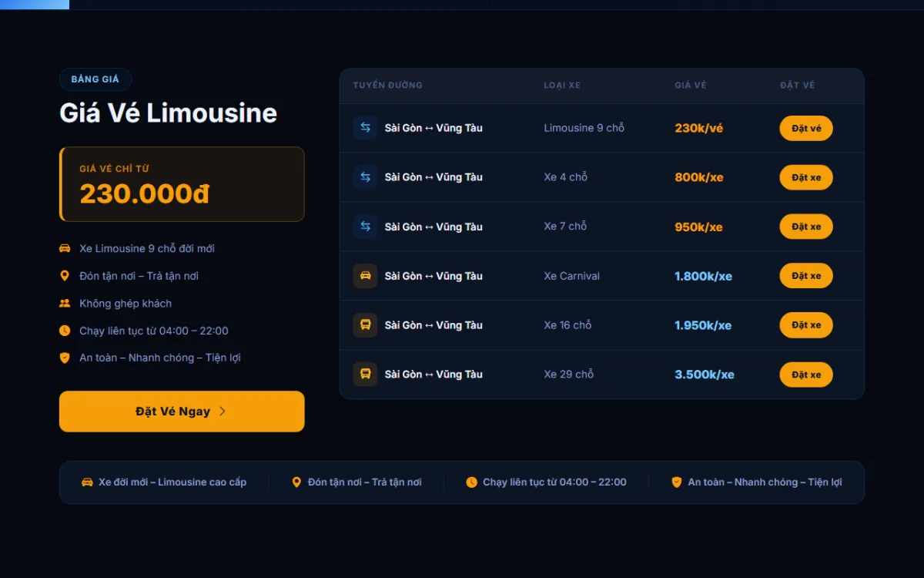Book the Xe Carnival via Đặt xe
924x578 pixels.
806,276
